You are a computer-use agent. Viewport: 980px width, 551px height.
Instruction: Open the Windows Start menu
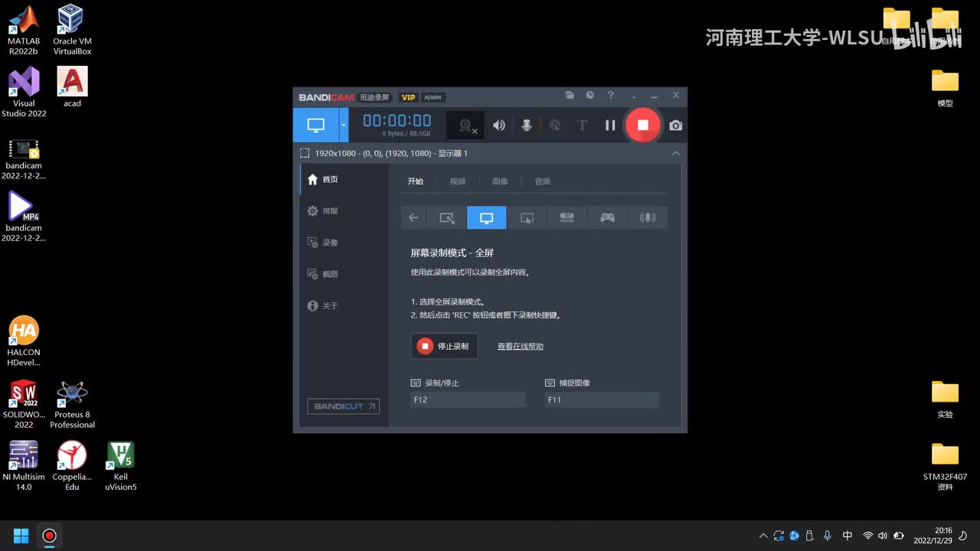coord(21,535)
